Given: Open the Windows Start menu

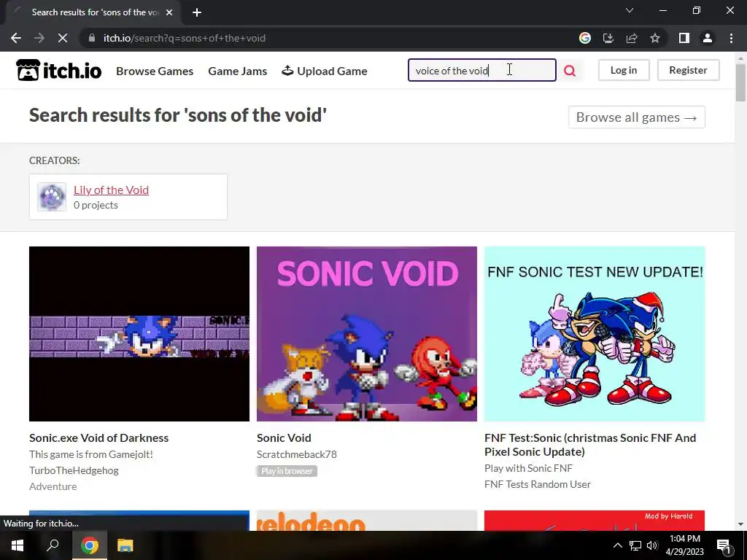Looking at the screenshot, I should point(18,545).
